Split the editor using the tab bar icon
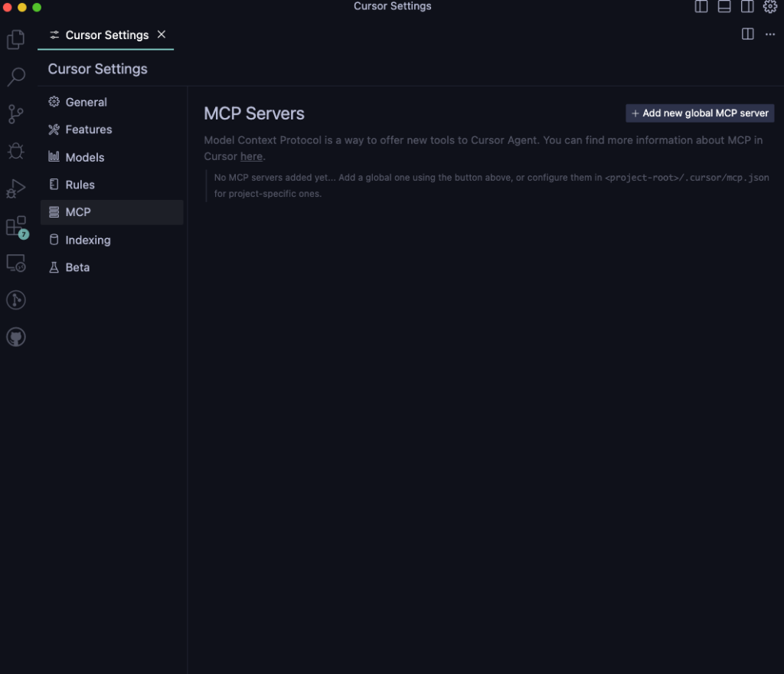 747,34
